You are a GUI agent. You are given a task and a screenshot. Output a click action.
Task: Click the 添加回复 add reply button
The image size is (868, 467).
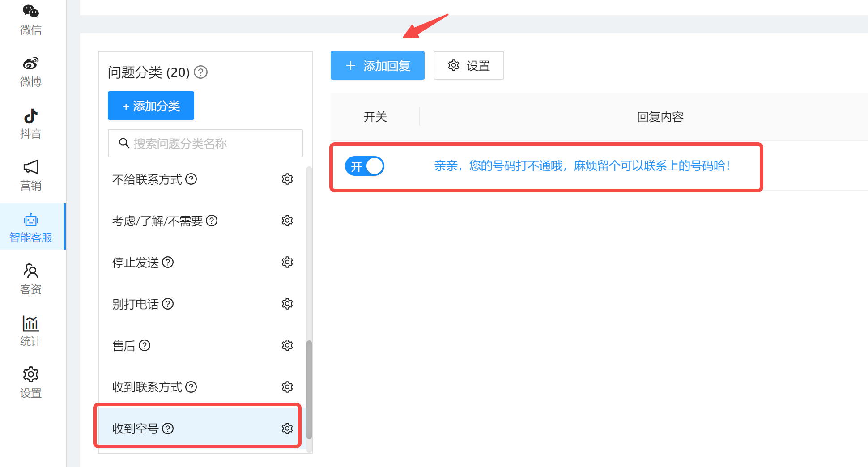pyautogui.click(x=377, y=65)
